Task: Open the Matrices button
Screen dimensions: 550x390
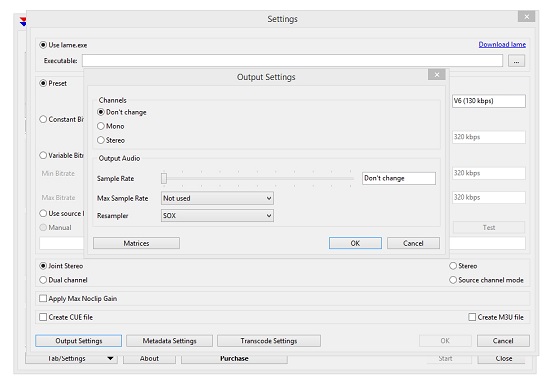Action: click(x=136, y=243)
